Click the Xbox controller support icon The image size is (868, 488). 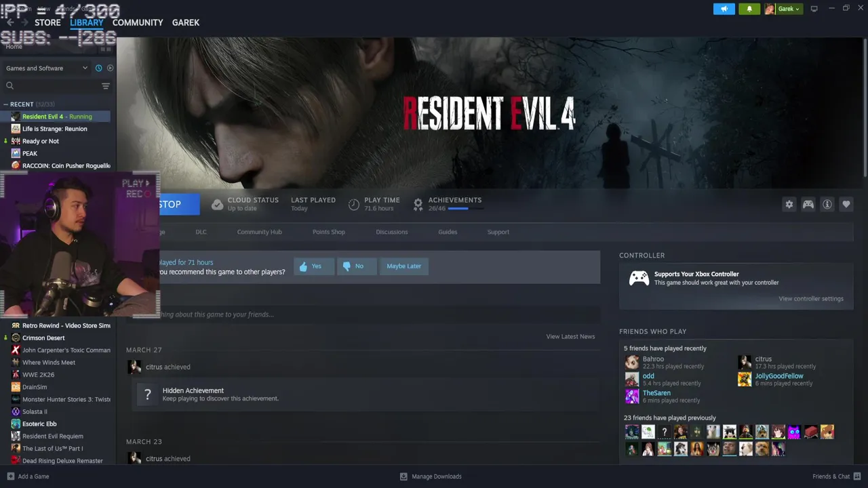[x=639, y=278]
